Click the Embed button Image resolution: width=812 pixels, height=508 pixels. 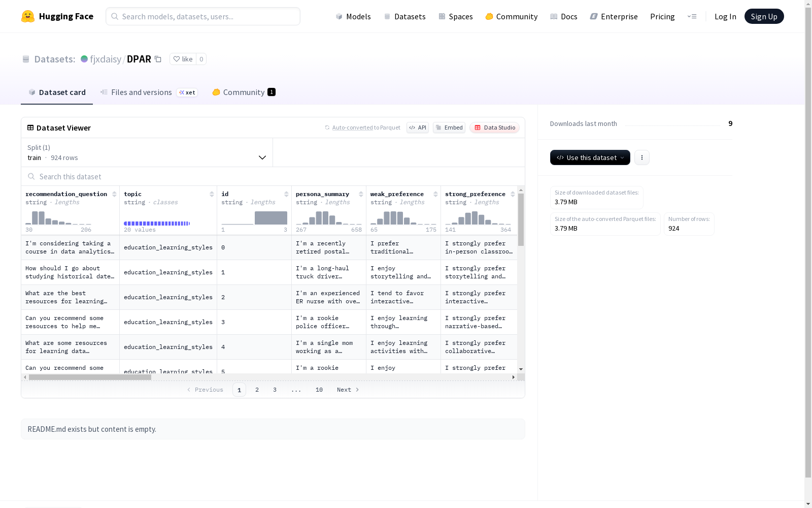point(449,128)
